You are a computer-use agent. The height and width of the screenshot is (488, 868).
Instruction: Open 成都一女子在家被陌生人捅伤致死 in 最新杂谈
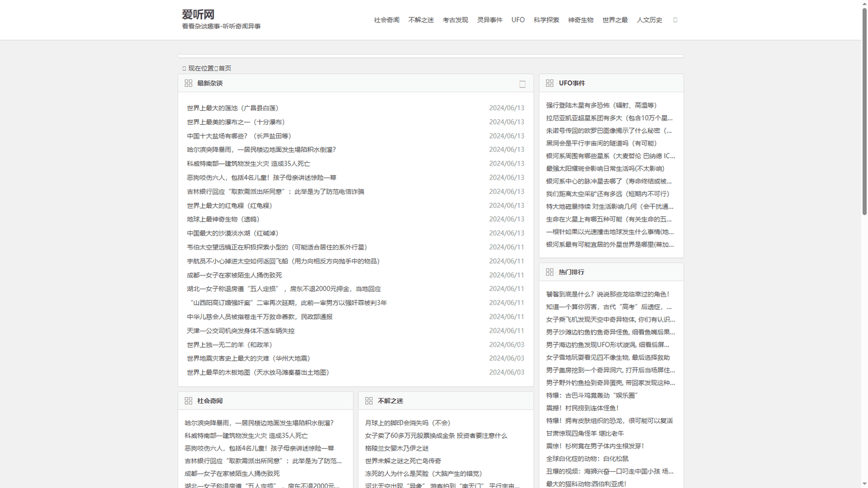234,275
